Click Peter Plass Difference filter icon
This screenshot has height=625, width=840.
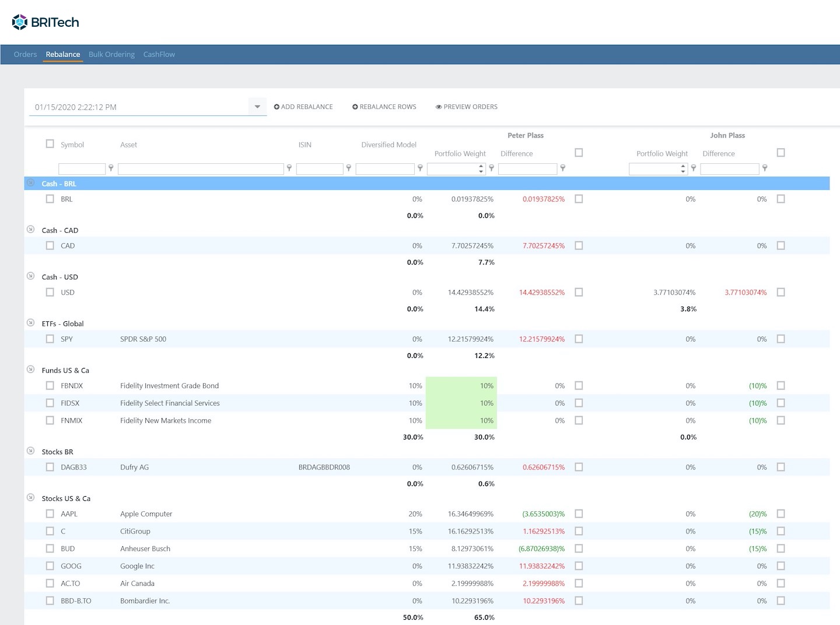pos(562,168)
